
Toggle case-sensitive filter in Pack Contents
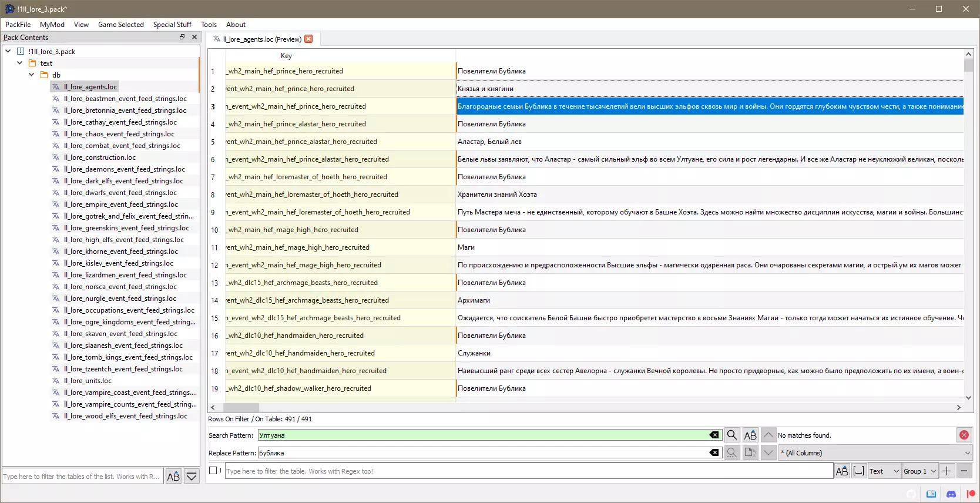(x=173, y=477)
